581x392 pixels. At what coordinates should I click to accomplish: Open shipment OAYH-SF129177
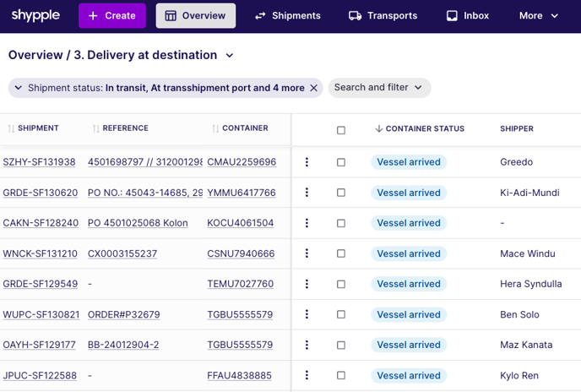point(40,345)
